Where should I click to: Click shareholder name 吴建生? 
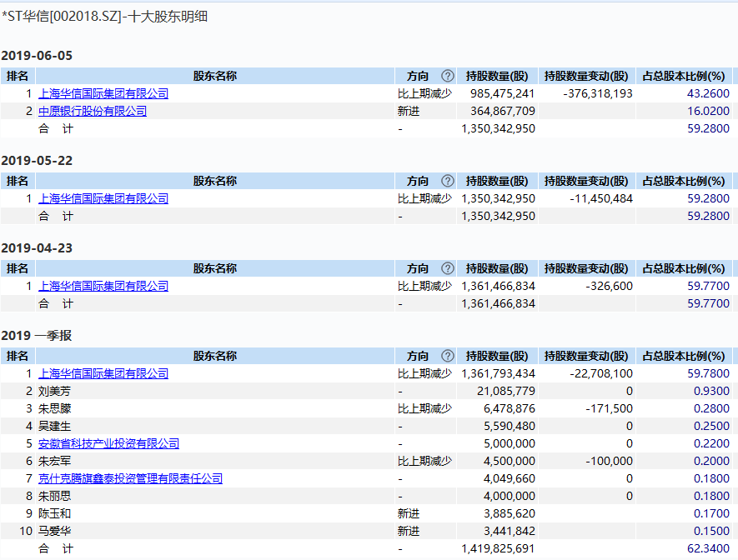tap(54, 426)
